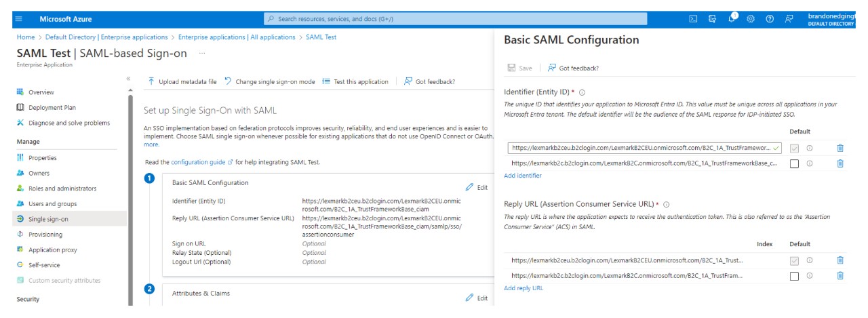The image size is (868, 318).
Task: Collapse the left navigation sidebar
Action: [128, 79]
